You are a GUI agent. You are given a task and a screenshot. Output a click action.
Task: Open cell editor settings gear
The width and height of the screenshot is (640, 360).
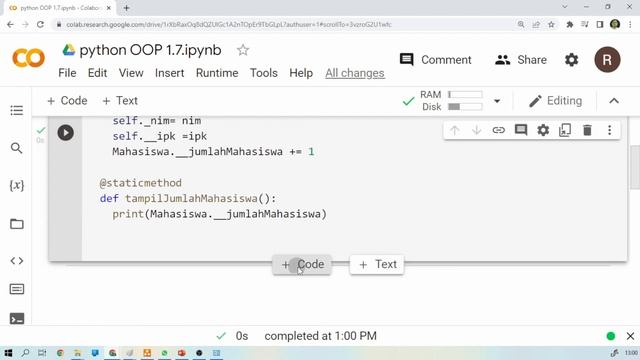pyautogui.click(x=543, y=130)
